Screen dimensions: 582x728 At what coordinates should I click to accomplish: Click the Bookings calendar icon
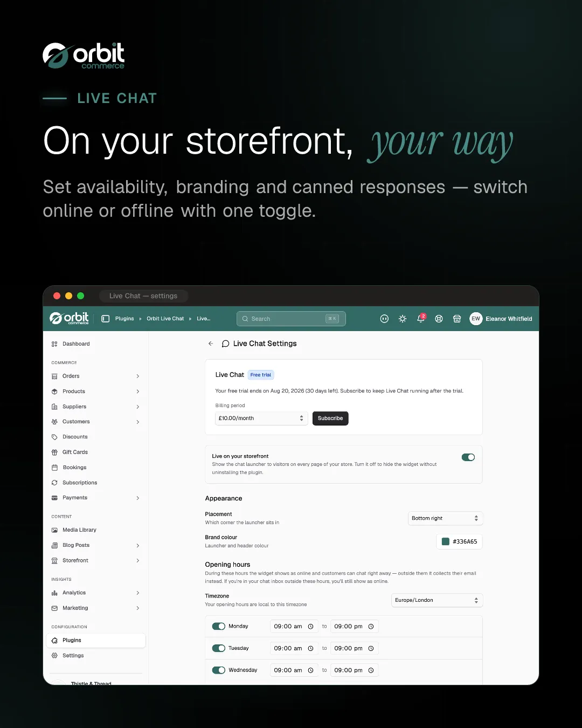point(54,468)
